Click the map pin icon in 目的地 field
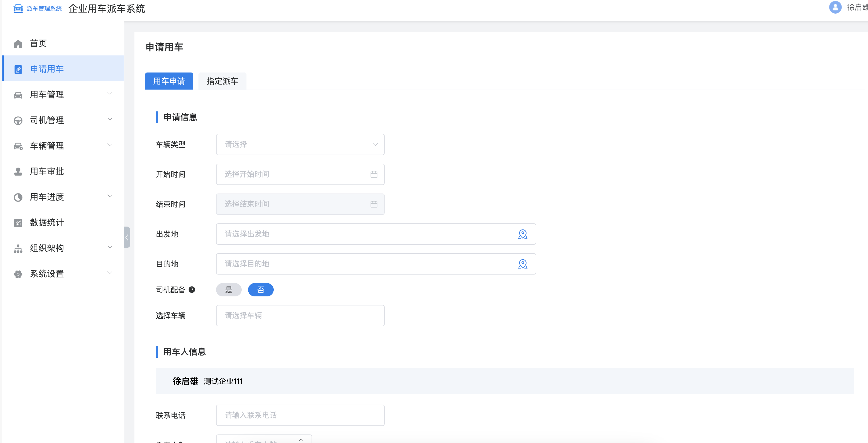 tap(523, 264)
